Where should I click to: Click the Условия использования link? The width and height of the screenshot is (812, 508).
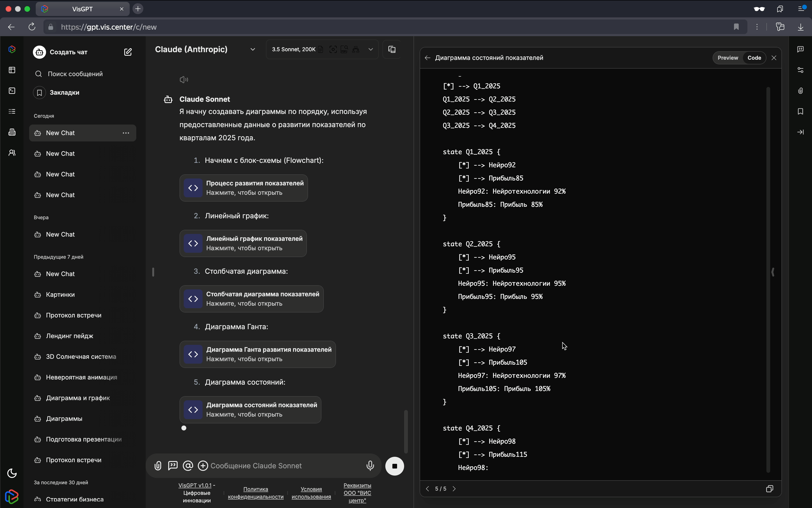tap(311, 493)
